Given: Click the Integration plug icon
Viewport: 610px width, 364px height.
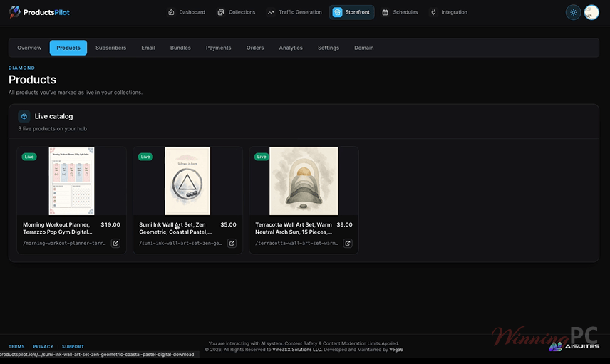Looking at the screenshot, I should [433, 12].
